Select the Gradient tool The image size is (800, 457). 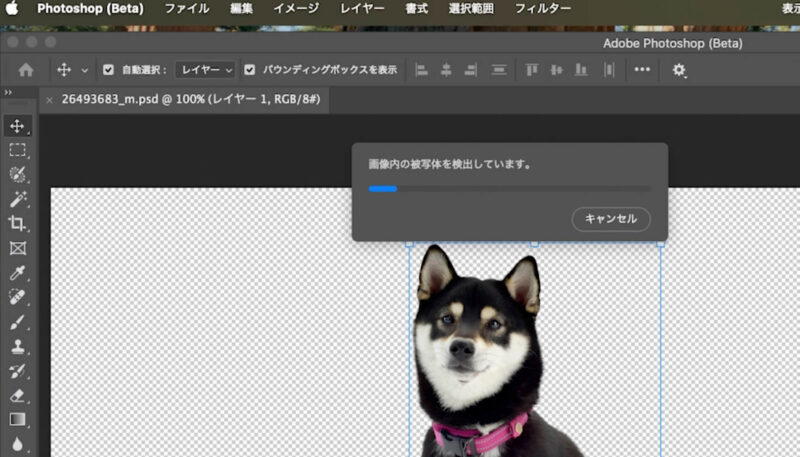(17, 419)
